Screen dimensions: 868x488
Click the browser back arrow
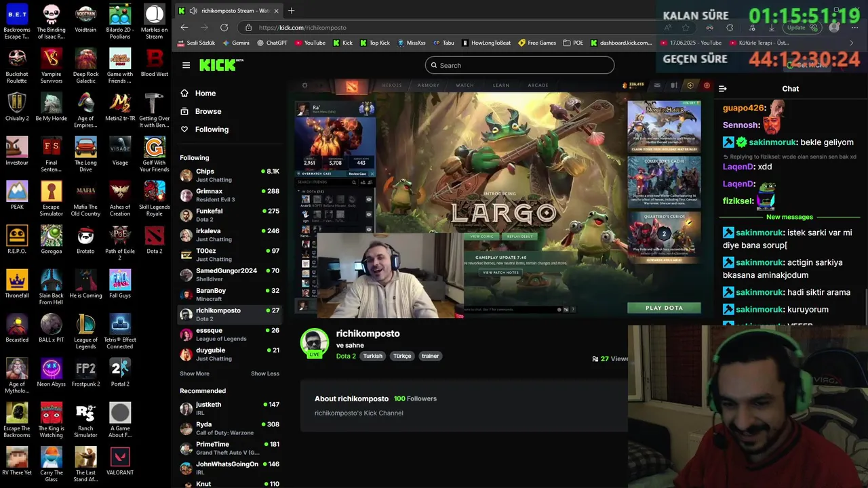[x=184, y=27]
